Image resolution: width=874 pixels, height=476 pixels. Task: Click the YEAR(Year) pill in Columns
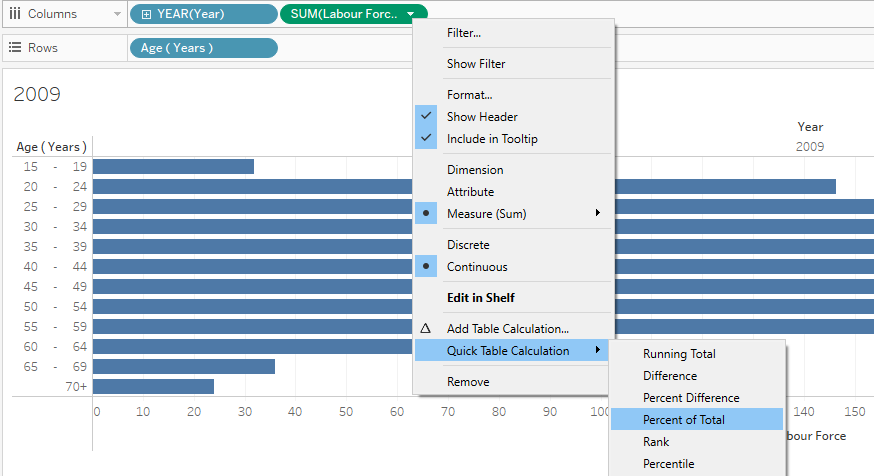tap(203, 14)
